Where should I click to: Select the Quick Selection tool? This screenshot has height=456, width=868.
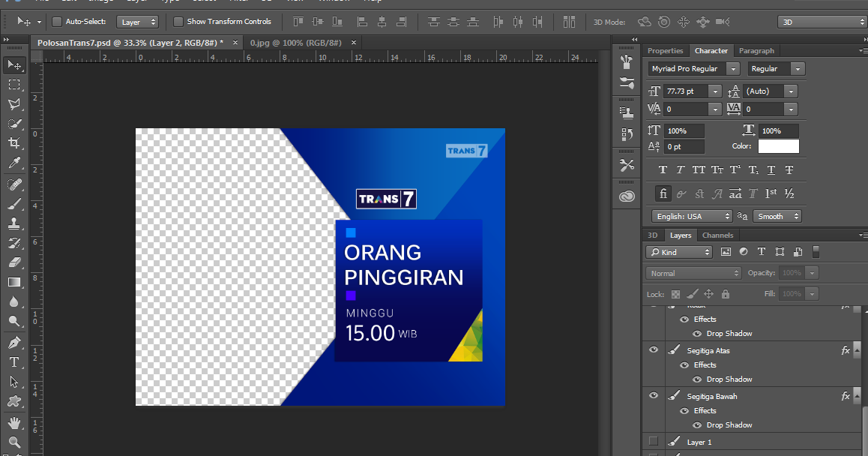pos(14,124)
